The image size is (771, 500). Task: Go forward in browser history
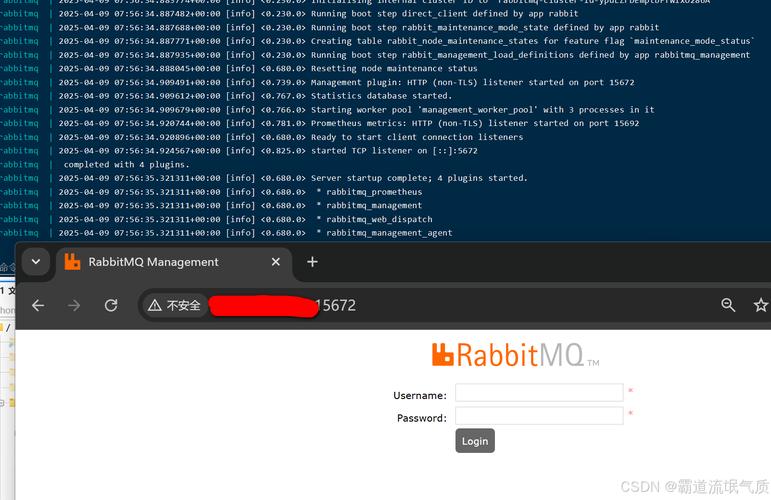[x=74, y=305]
